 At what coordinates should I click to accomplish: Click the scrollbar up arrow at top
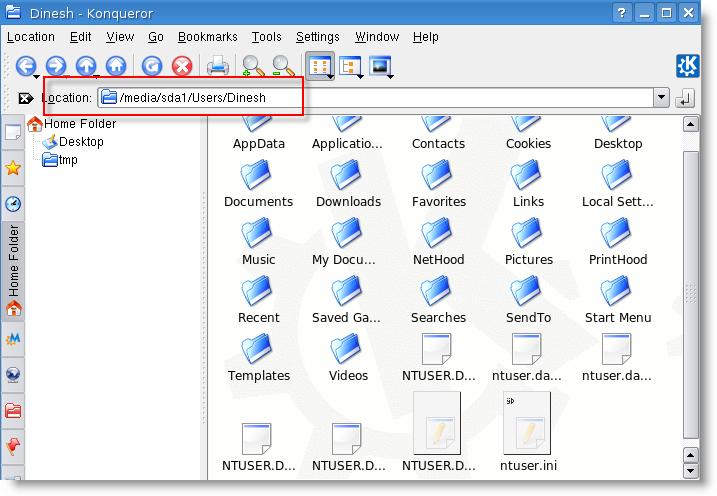pos(690,124)
